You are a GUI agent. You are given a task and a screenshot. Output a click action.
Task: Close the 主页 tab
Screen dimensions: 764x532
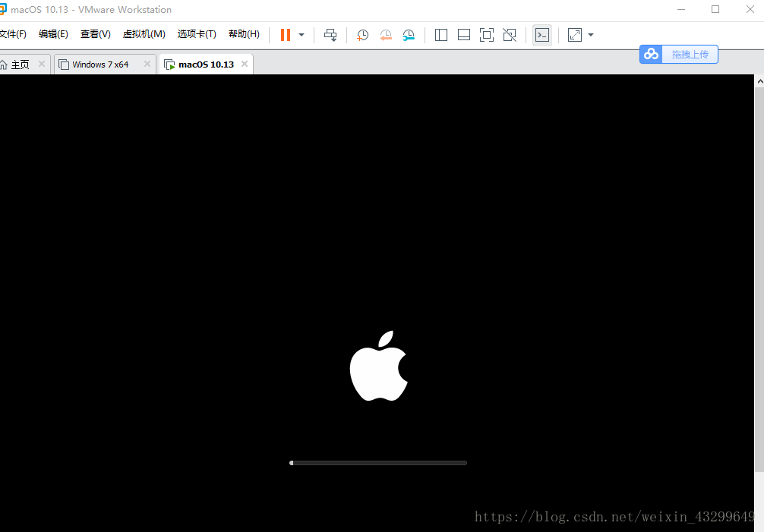click(x=42, y=64)
